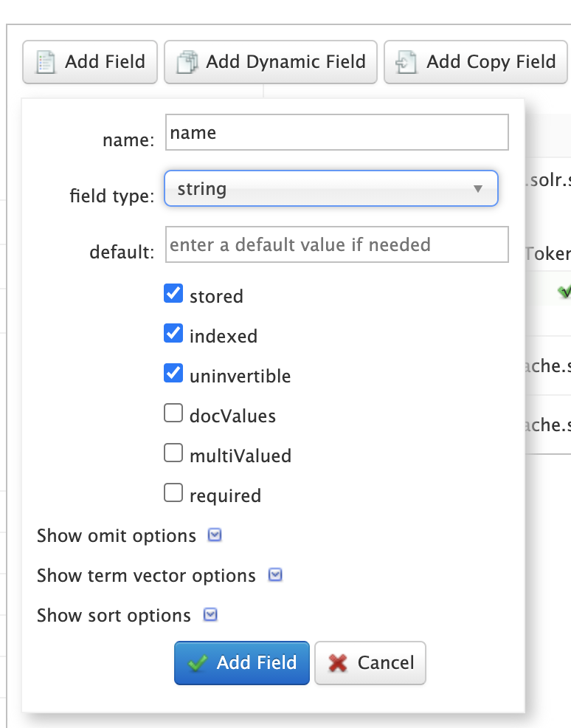The height and width of the screenshot is (728, 571).
Task: Disable the indexed checkbox
Action: [173, 334]
